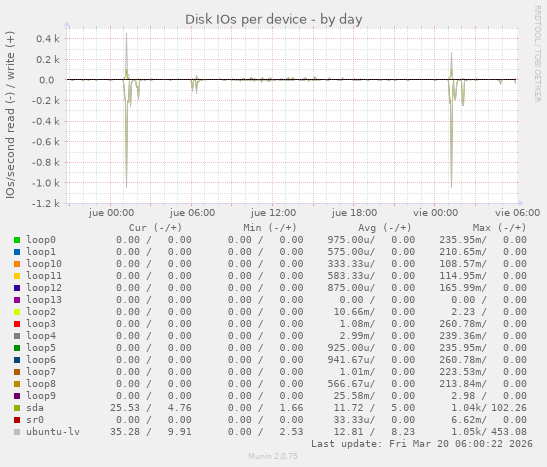The image size is (547, 467).
Task: Select the 'loop8' legend label
Action: (41, 384)
